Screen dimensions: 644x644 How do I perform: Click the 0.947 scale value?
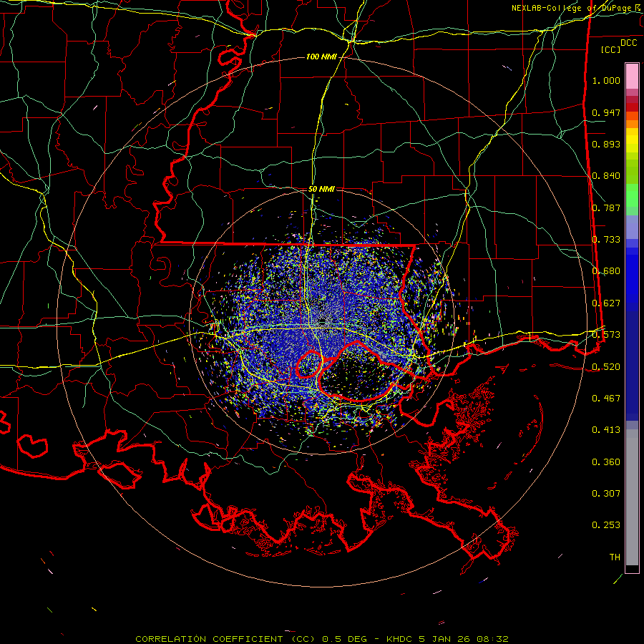pyautogui.click(x=606, y=112)
